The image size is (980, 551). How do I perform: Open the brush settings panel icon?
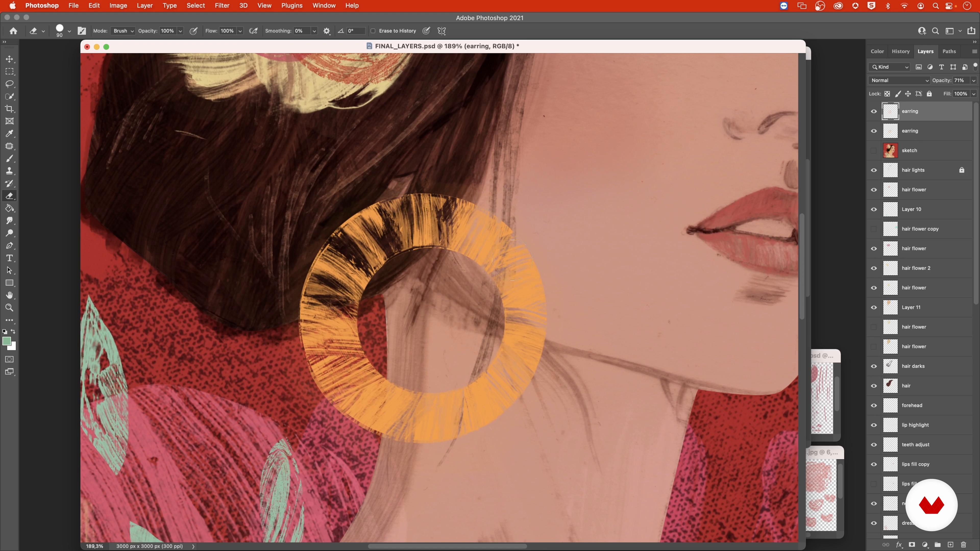[82, 31]
